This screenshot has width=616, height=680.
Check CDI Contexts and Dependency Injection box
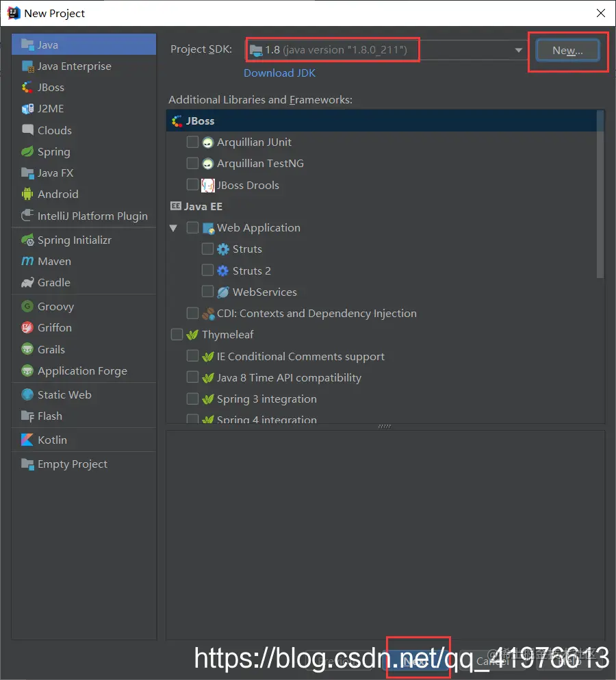(x=192, y=313)
